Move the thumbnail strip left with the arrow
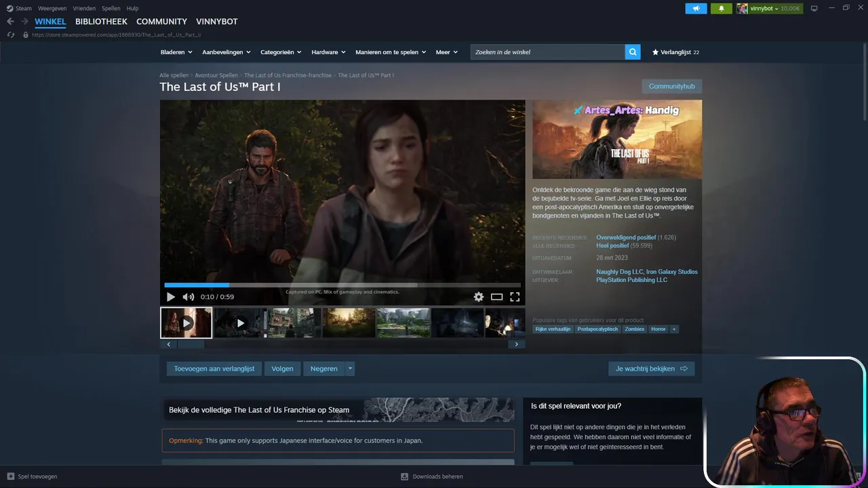 [x=169, y=344]
